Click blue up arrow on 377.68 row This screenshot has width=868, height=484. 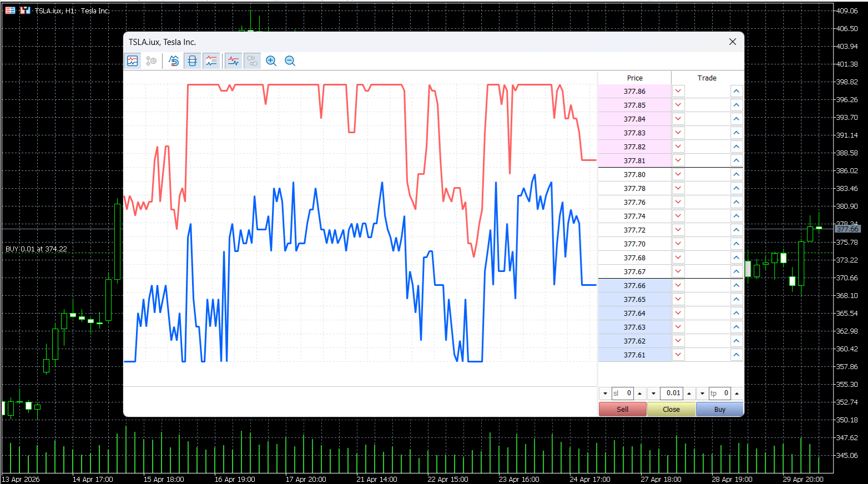(x=736, y=258)
